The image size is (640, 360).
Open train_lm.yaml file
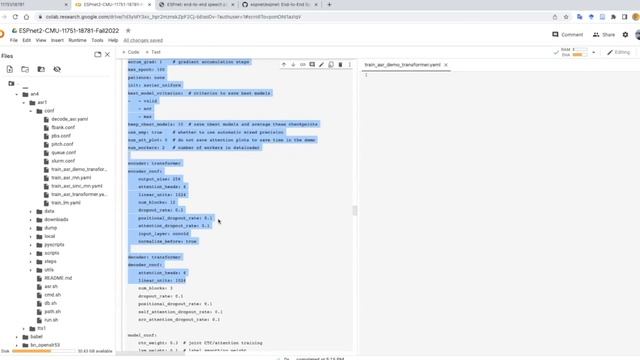(x=66, y=203)
